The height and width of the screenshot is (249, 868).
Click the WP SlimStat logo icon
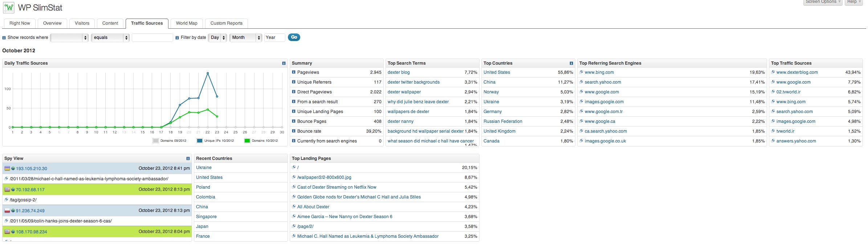[x=9, y=7]
